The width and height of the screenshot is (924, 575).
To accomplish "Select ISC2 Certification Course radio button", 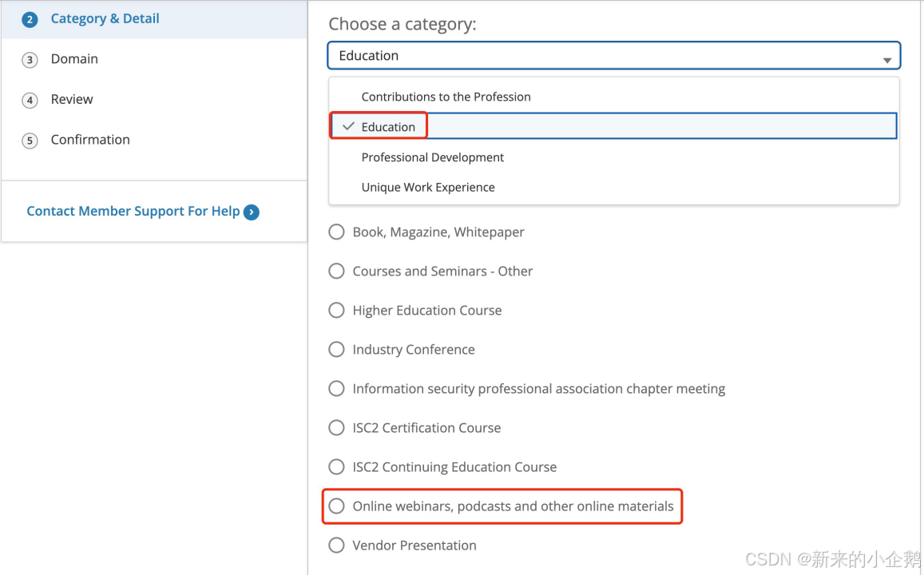I will click(337, 428).
